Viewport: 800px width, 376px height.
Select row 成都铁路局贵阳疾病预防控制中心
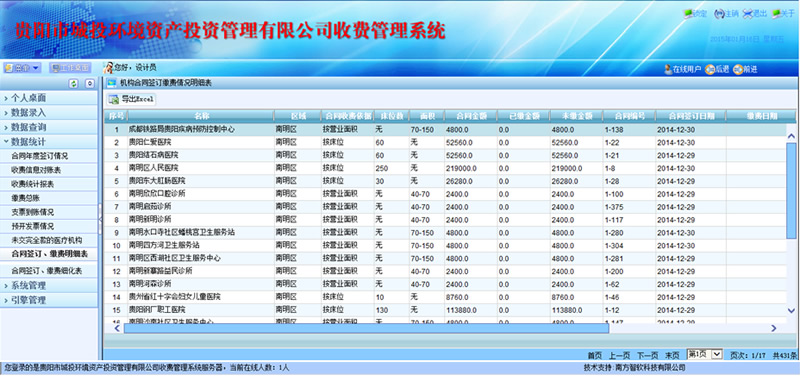point(445,130)
